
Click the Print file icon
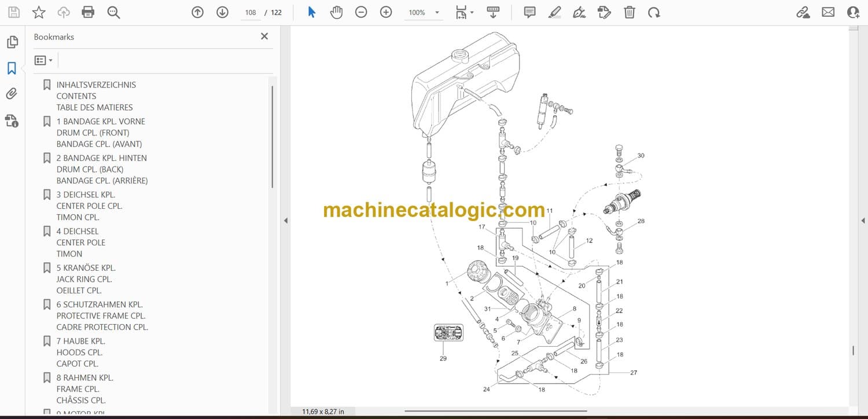tap(88, 12)
